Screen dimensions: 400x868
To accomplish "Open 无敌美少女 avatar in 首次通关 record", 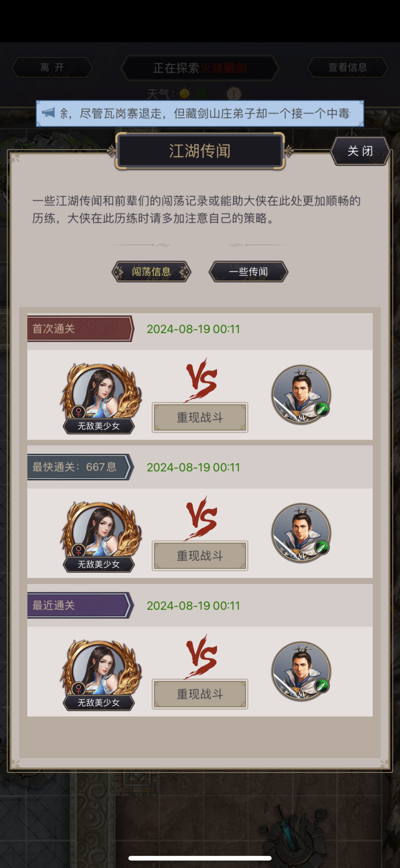I will tap(100, 393).
